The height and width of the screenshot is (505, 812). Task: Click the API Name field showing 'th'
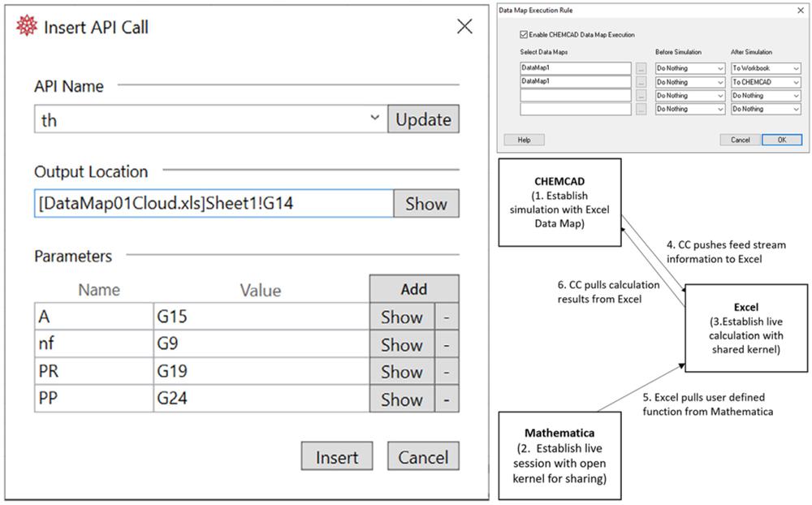point(211,119)
